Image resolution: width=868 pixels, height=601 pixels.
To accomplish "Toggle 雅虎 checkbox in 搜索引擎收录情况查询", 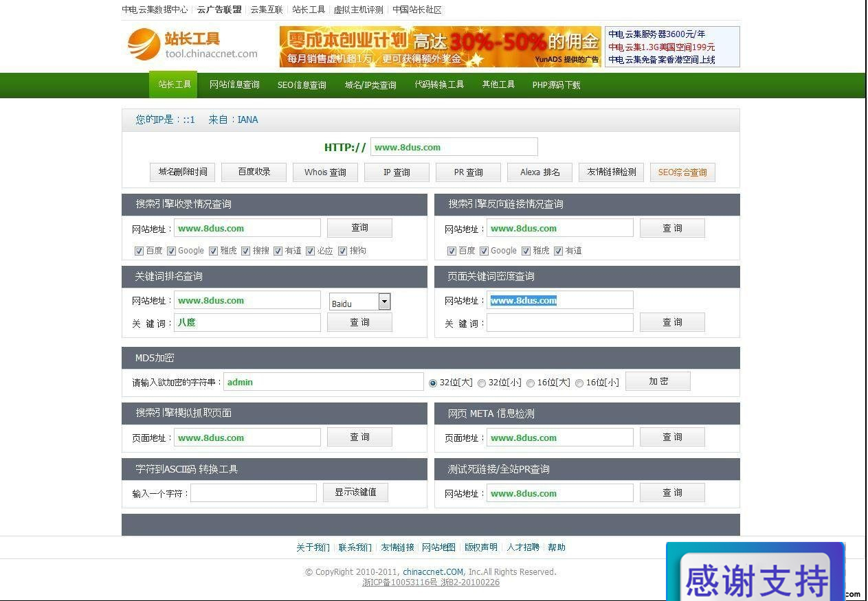I will point(213,251).
